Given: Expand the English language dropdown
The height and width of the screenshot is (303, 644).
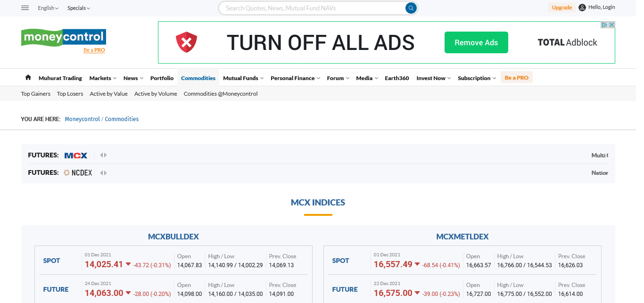Looking at the screenshot, I should click(48, 8).
